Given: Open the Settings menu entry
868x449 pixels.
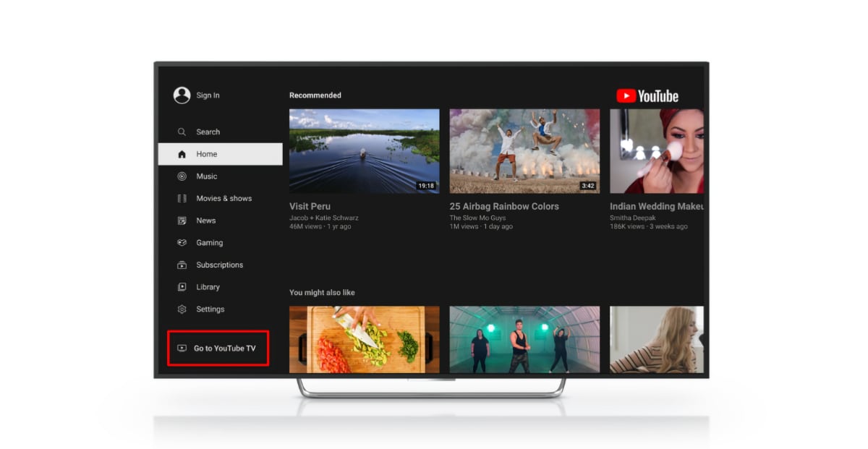Looking at the screenshot, I should point(220,309).
